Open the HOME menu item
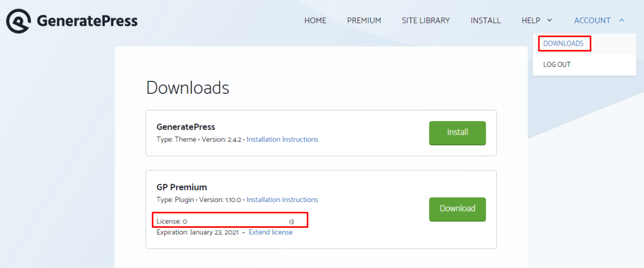Screen dimensions: 644x268 tap(316, 20)
